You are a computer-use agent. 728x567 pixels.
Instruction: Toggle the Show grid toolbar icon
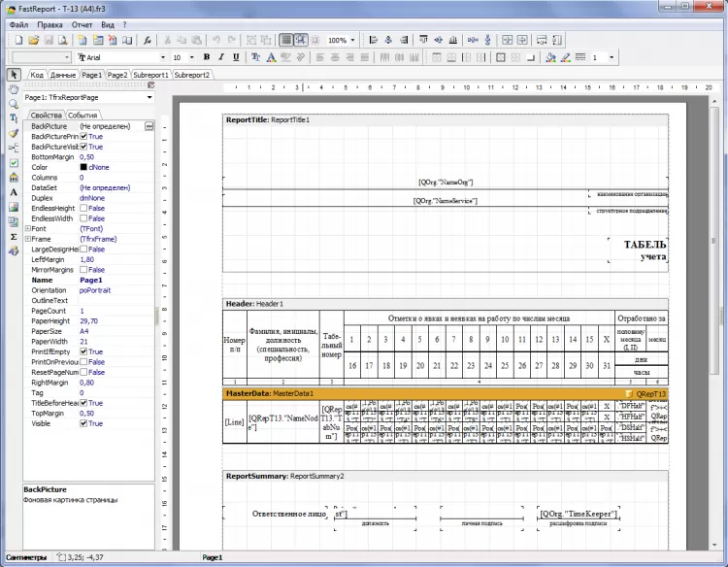286,41
